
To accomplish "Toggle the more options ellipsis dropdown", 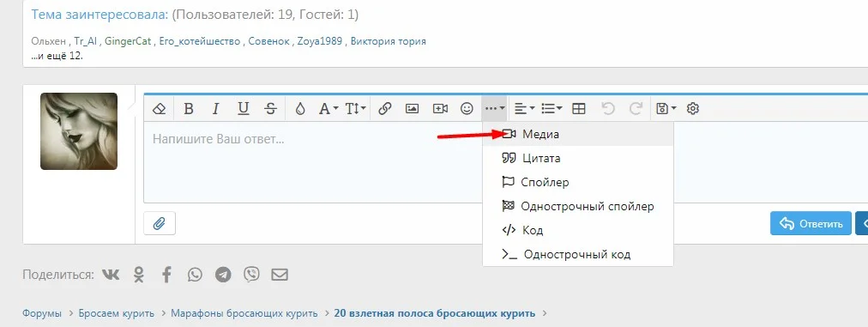I will (494, 109).
